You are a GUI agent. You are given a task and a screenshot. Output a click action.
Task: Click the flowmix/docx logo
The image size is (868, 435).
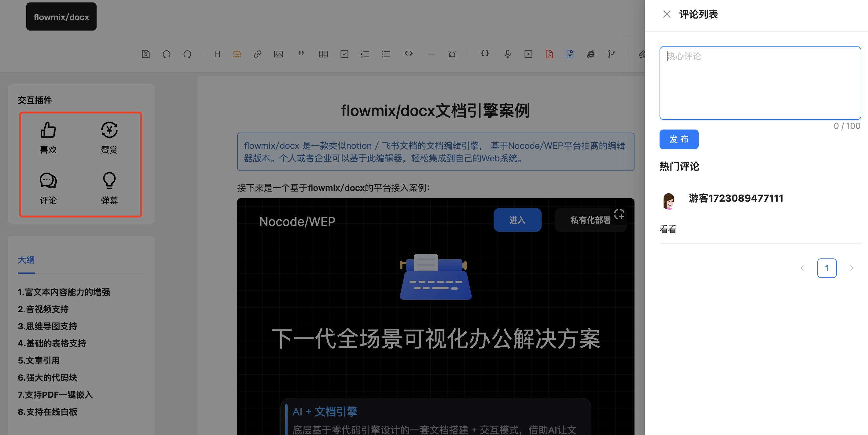click(x=61, y=16)
